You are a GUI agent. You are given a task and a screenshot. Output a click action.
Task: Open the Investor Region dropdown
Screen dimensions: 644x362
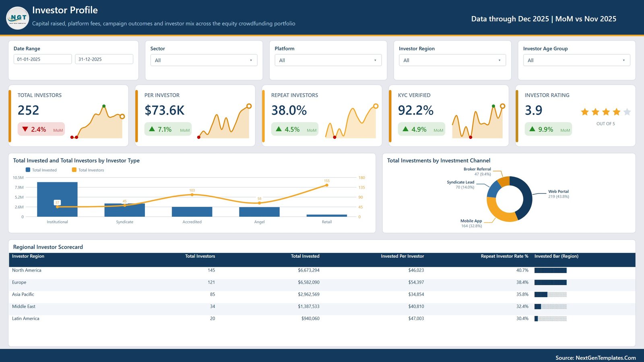(452, 60)
